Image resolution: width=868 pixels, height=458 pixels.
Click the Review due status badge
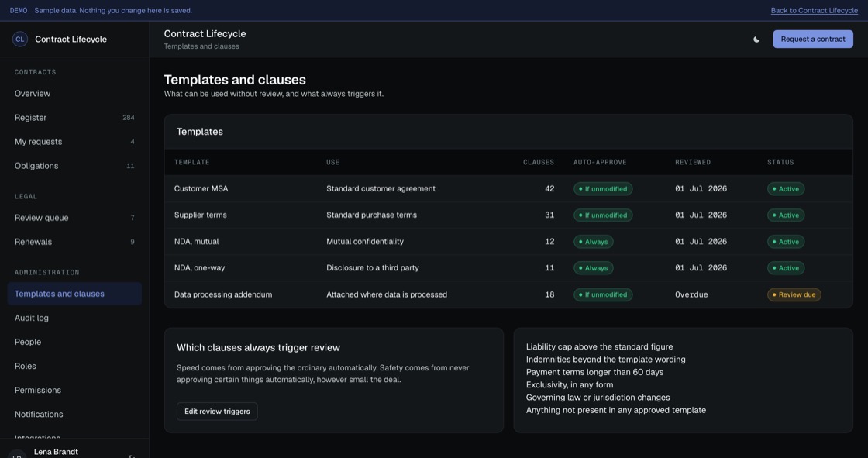[794, 294]
